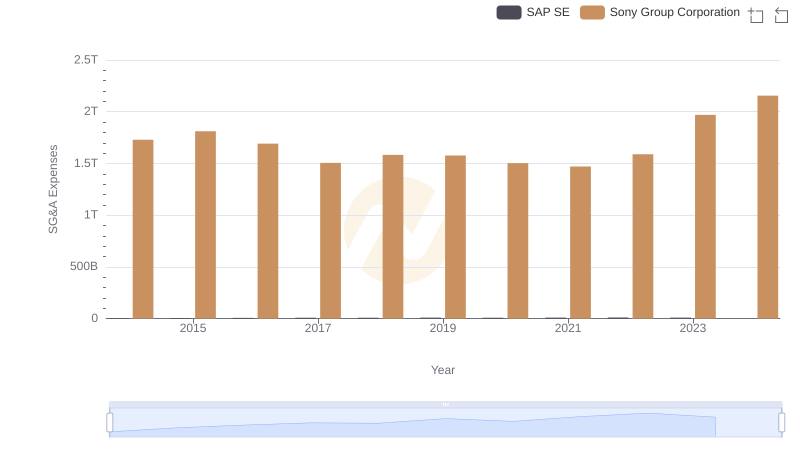Viewport: 800px width, 461px height.
Task: Click the data zoom preview area
Action: pos(445,423)
